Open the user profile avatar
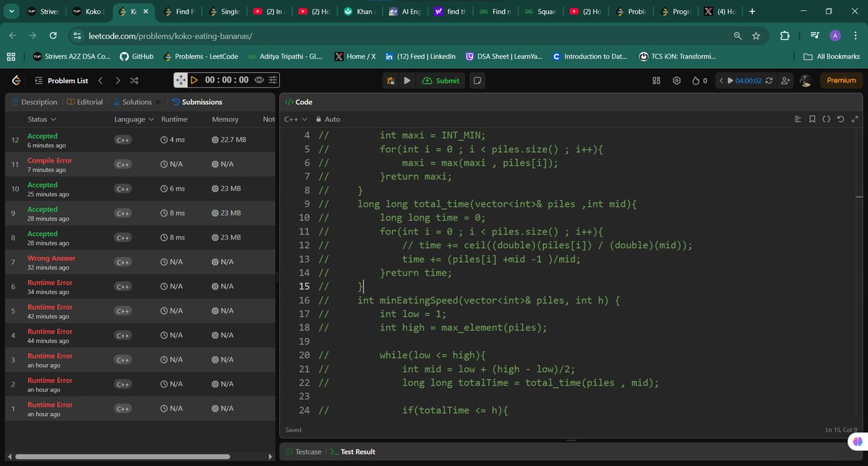Viewport: 868px width, 466px height. point(805,80)
